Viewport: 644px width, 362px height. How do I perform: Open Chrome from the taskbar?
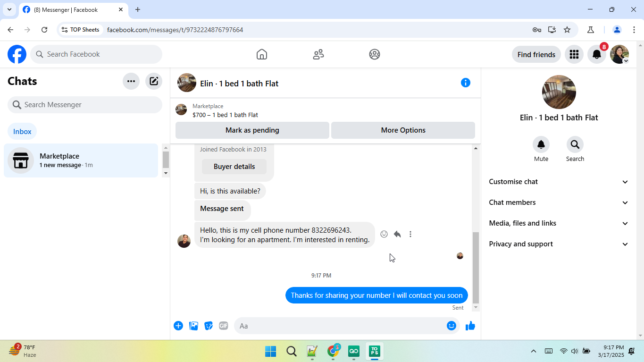334,352
